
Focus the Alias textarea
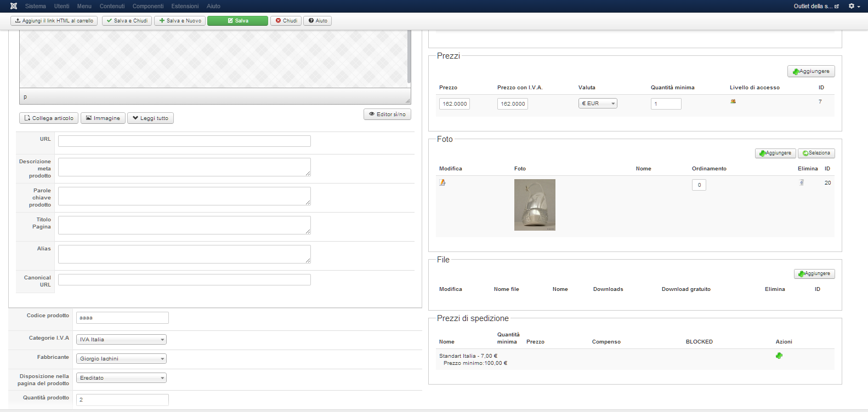point(184,254)
